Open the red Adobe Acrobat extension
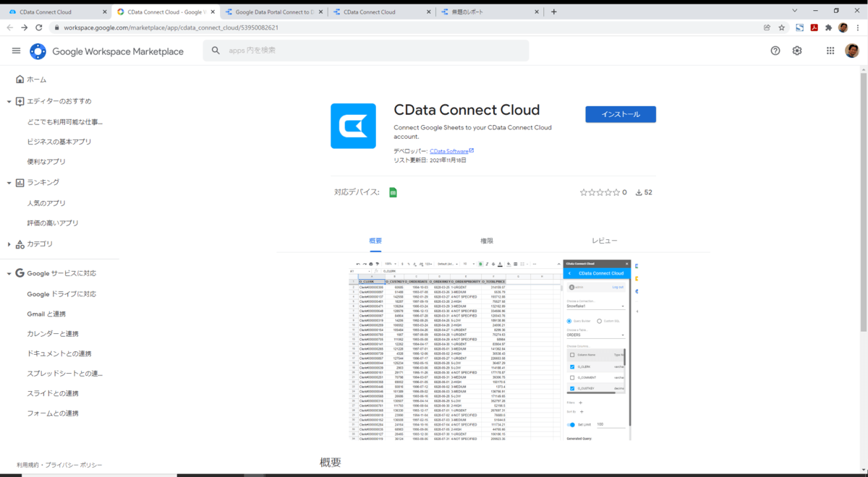 coord(814,27)
